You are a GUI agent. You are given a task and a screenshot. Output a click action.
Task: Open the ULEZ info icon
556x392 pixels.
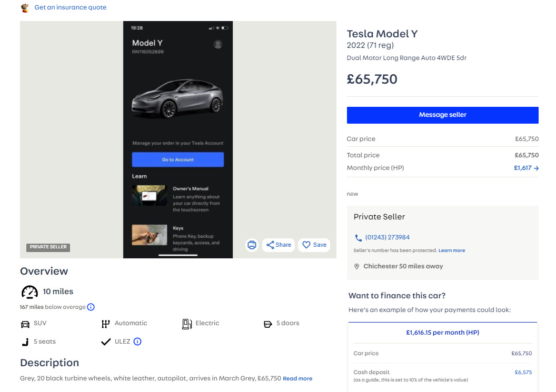[x=137, y=341]
